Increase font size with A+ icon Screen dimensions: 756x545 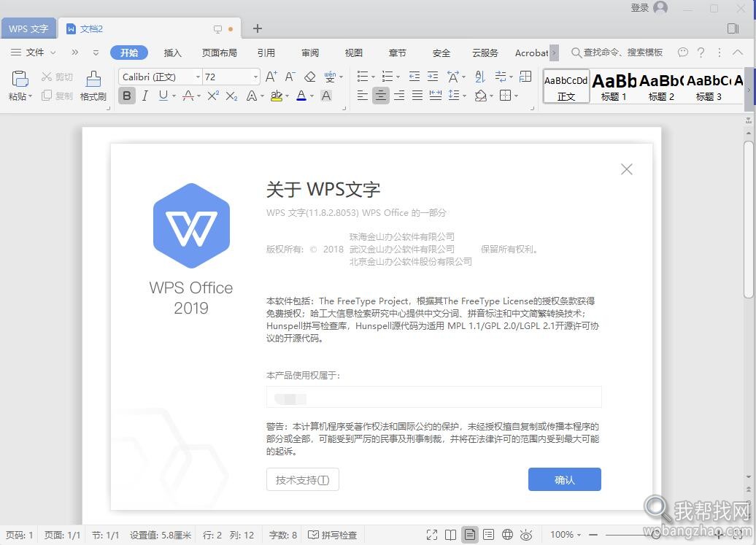(x=271, y=77)
